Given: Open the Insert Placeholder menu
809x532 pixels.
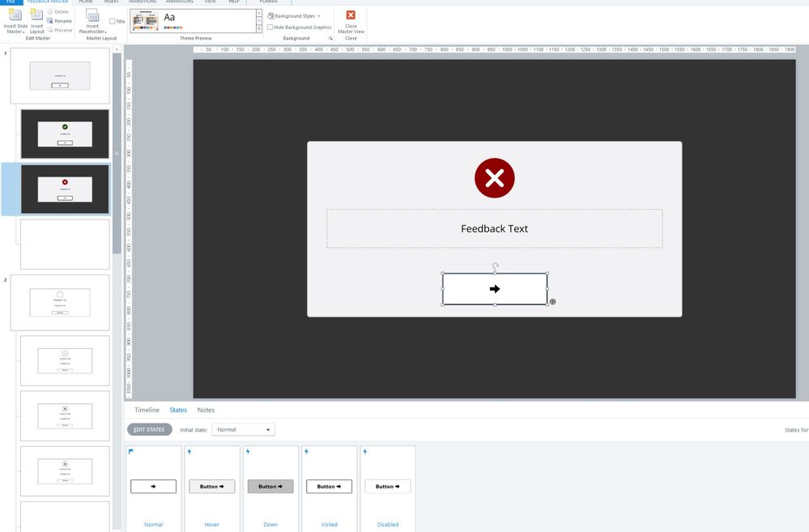Looking at the screenshot, I should (x=92, y=21).
